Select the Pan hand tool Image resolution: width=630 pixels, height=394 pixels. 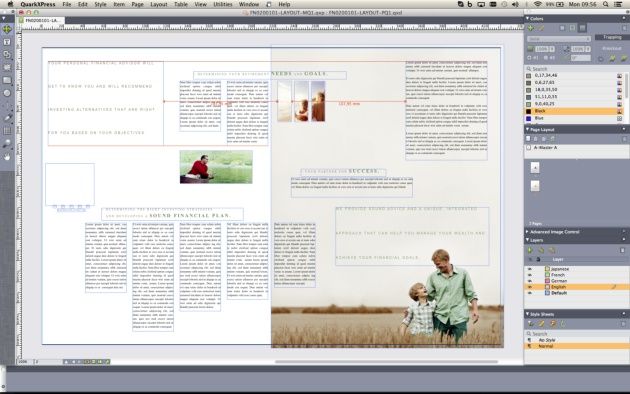pos(7,157)
